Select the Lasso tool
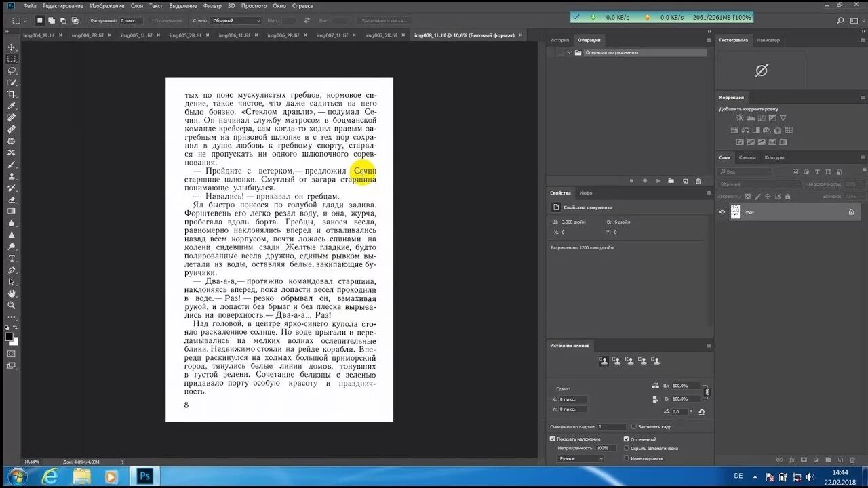The image size is (868, 488). (x=12, y=70)
